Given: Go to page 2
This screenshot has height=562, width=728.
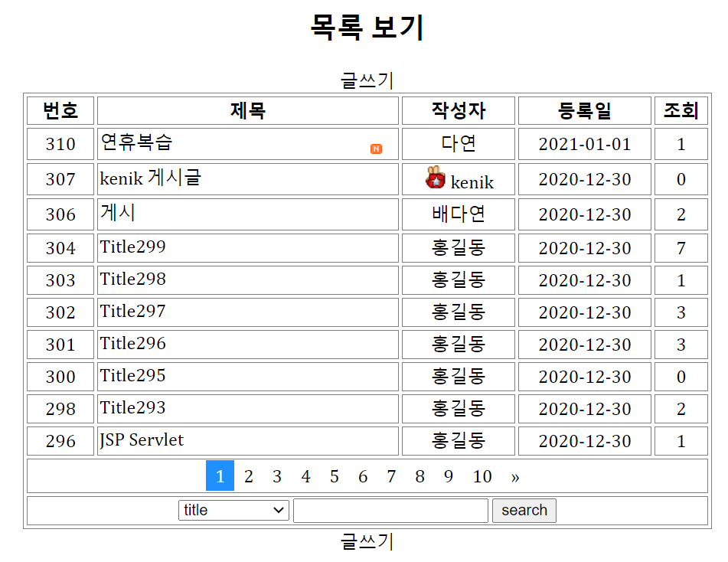Looking at the screenshot, I should click(x=248, y=476).
